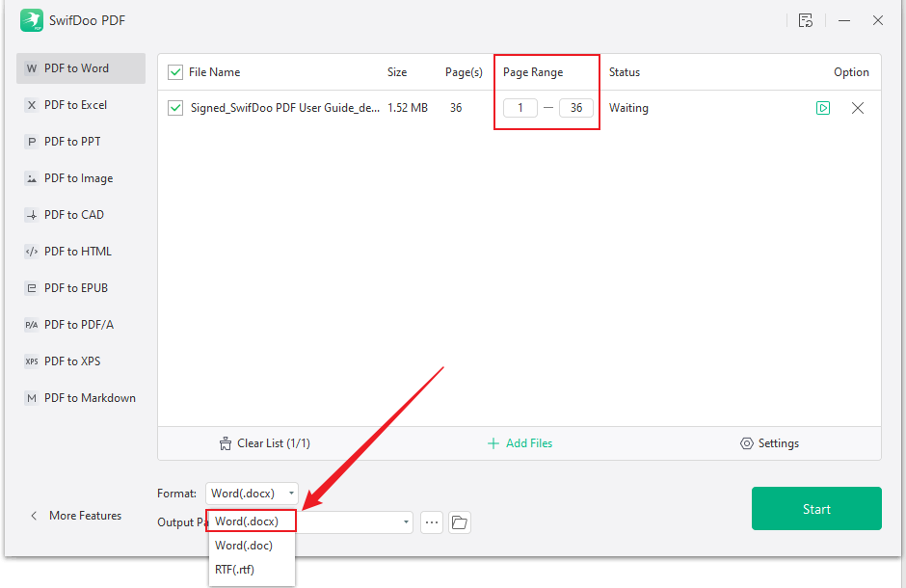906x588 pixels.
Task: Switch to the PDF to Markdown tab
Action: (x=81, y=398)
